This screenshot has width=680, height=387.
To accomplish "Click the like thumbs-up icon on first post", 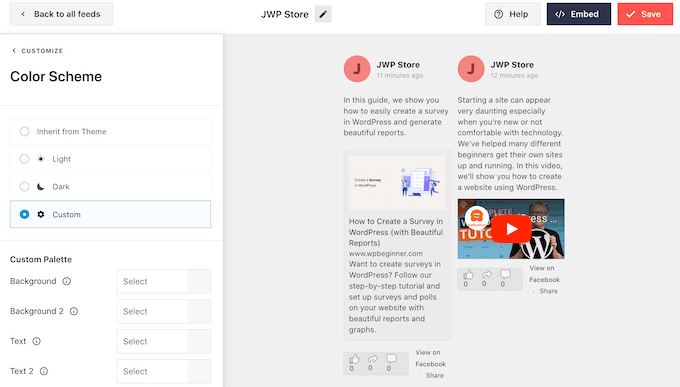I will [x=354, y=359].
